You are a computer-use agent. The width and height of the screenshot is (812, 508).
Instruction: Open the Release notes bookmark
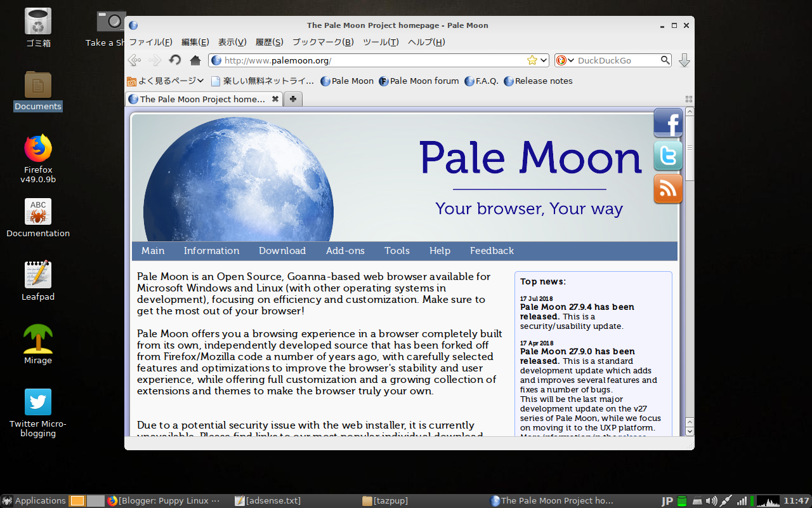coord(538,81)
